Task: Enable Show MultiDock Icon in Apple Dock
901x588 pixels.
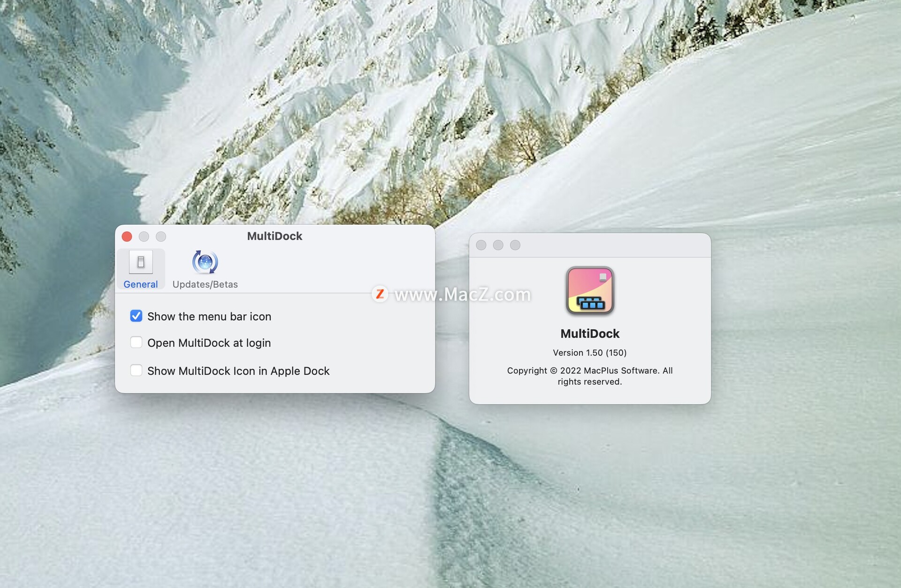Action: tap(136, 370)
